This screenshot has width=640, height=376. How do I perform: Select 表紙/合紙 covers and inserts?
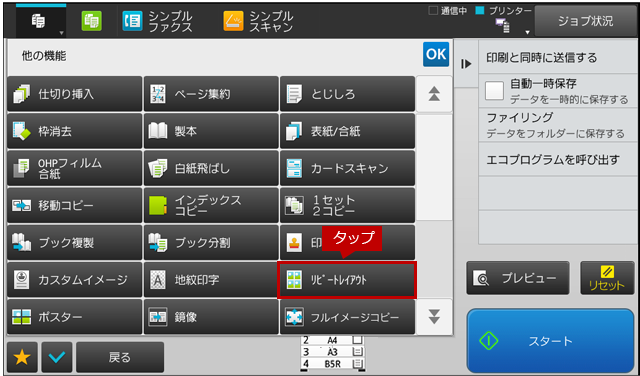347,131
